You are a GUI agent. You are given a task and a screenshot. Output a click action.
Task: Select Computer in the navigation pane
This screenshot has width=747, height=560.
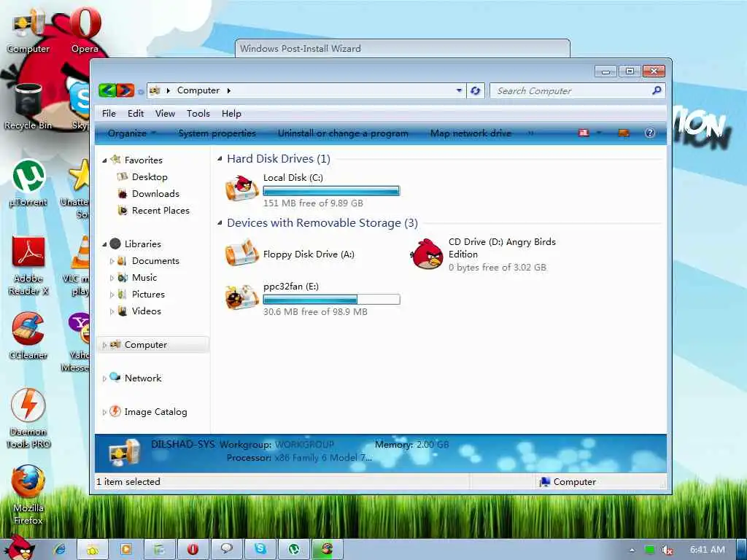click(x=153, y=344)
